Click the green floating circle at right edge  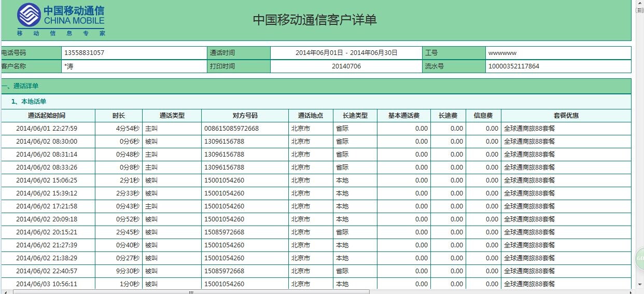coord(639,259)
